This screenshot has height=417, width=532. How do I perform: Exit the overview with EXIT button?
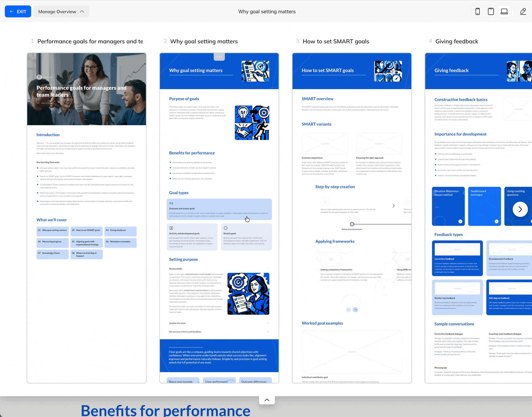pyautogui.click(x=18, y=11)
